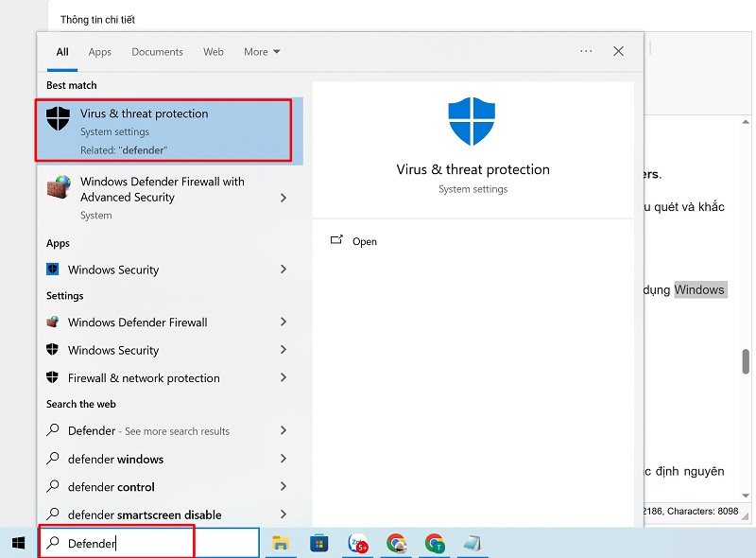Click the large blue shield in preview pane

point(472,121)
